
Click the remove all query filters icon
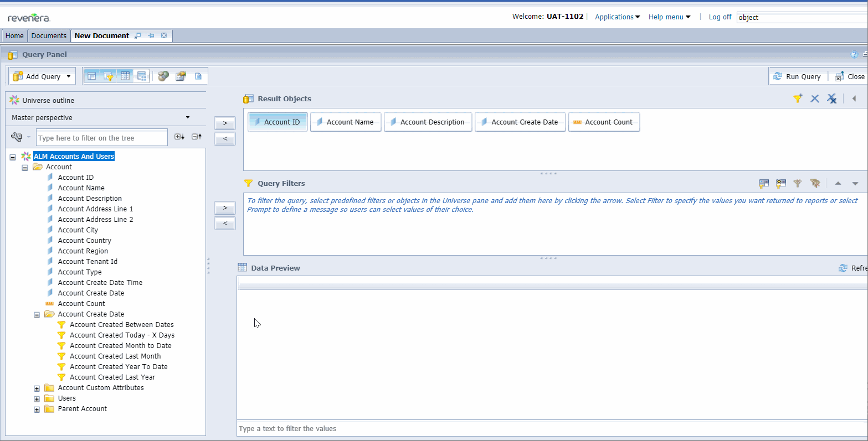point(815,183)
